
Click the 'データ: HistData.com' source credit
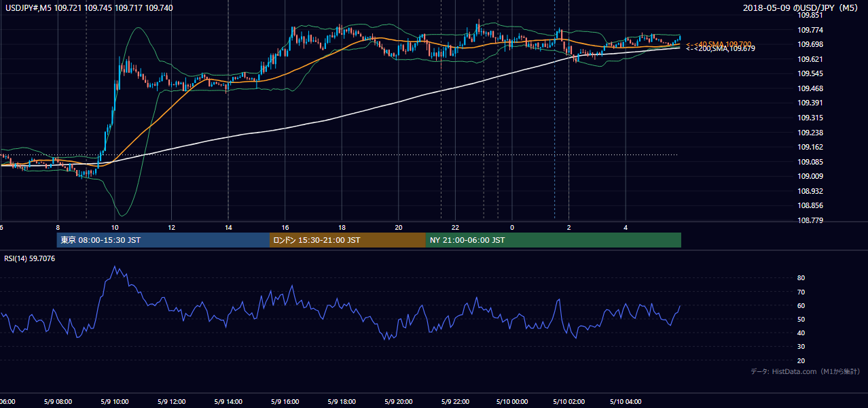(805, 371)
